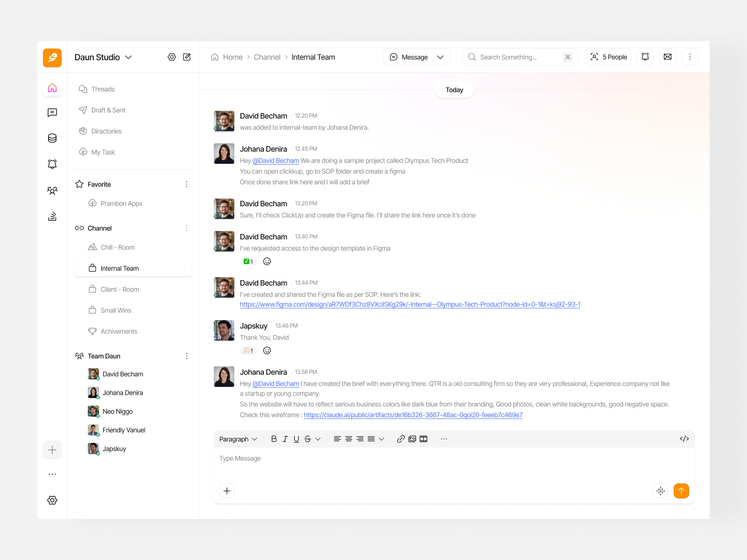Image resolution: width=747 pixels, height=560 pixels.
Task: Open the Figma design link David shared
Action: click(410, 304)
